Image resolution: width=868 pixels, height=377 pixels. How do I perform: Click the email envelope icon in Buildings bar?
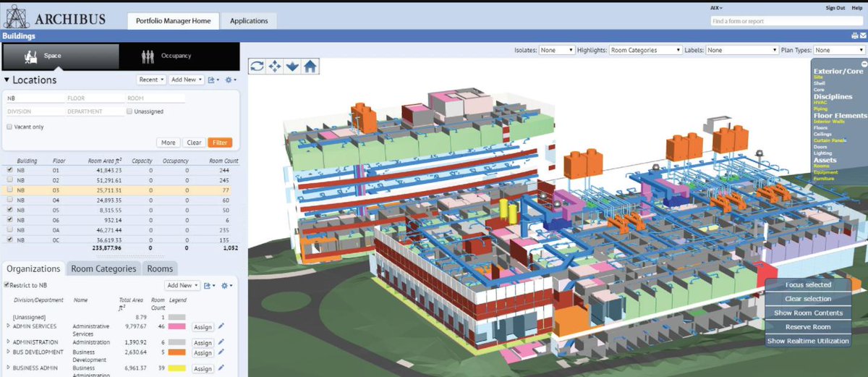(x=861, y=35)
